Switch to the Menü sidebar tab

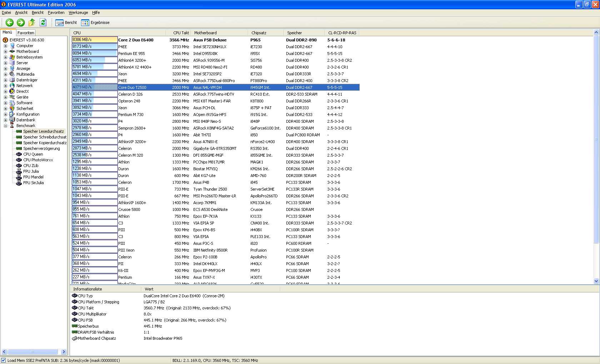tap(7, 32)
